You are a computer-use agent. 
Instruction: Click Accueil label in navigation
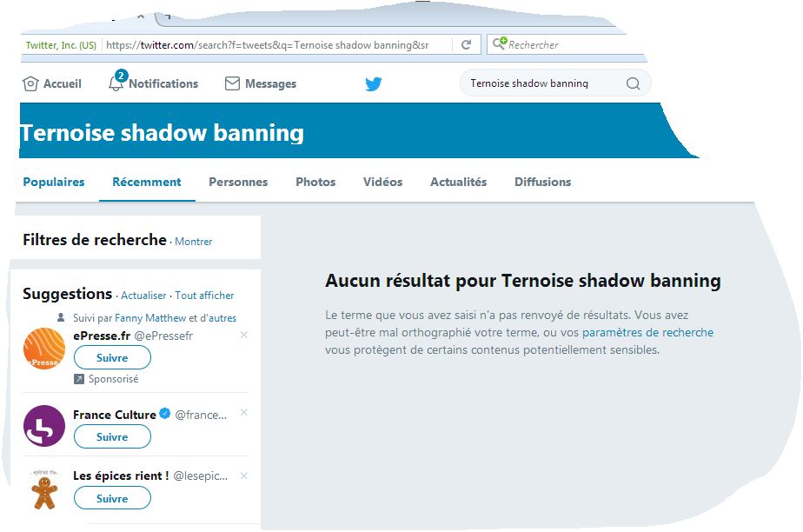click(62, 83)
